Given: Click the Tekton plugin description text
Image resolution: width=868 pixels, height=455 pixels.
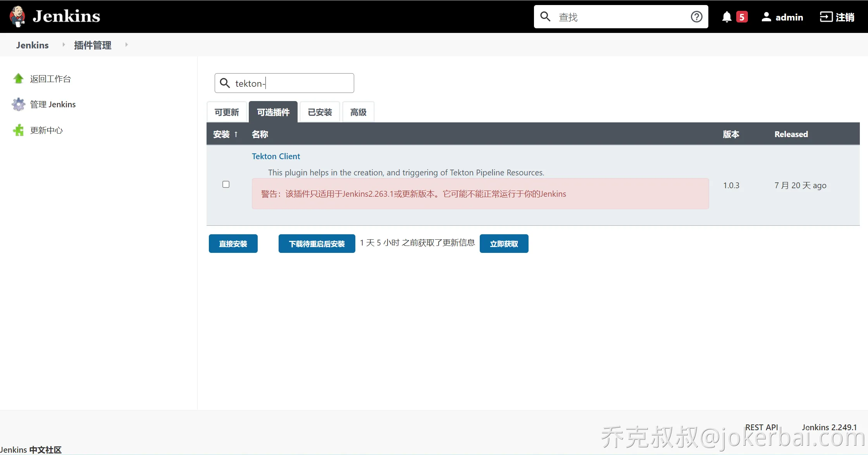Looking at the screenshot, I should 406,173.
